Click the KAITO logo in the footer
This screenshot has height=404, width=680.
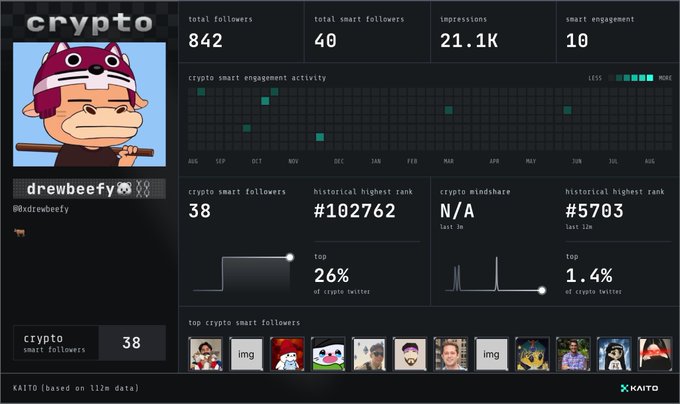(639, 388)
